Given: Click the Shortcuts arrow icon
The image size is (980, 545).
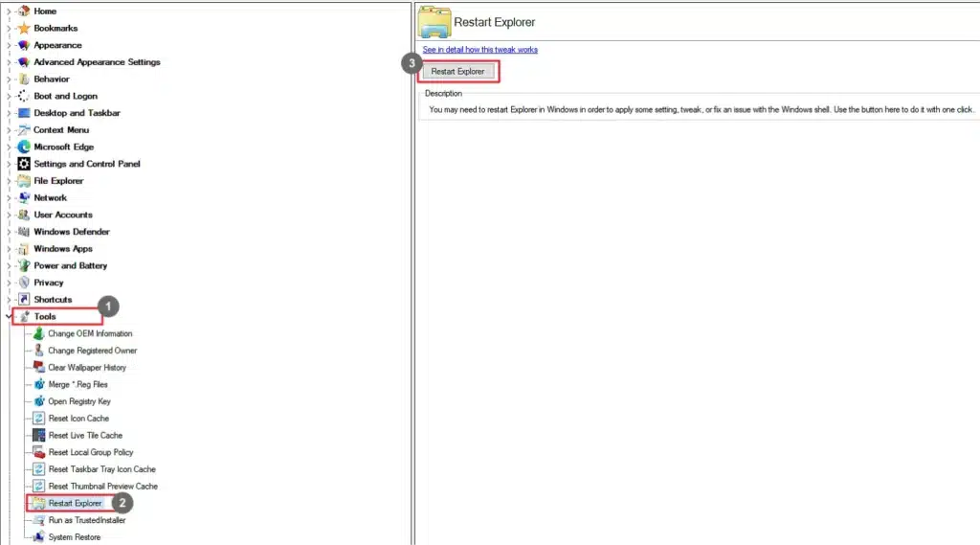Looking at the screenshot, I should pos(24,299).
